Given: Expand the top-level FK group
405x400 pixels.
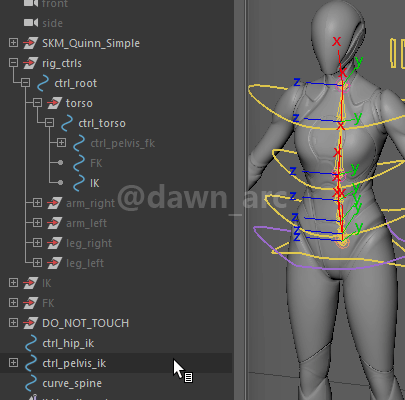Looking at the screenshot, I should [x=13, y=303].
